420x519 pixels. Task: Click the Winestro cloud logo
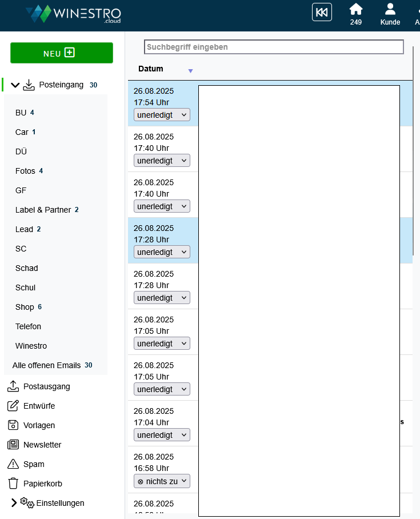point(73,14)
